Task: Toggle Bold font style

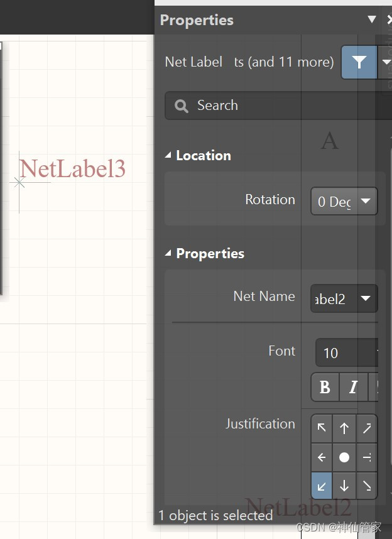Action: [325, 387]
